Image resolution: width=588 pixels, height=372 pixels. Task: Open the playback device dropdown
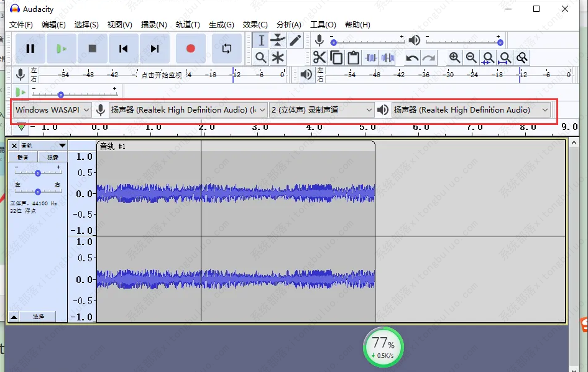coord(471,110)
